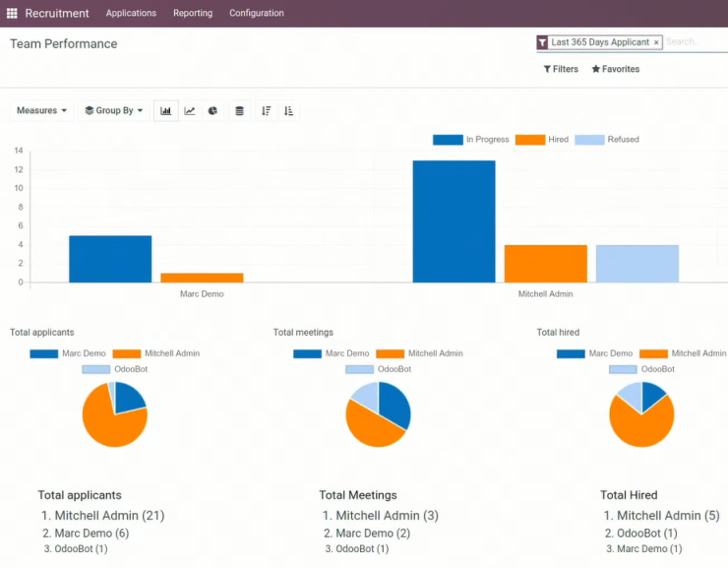Click the funnel icon in search facet
Image resolution: width=728 pixels, height=568 pixels.
[542, 42]
